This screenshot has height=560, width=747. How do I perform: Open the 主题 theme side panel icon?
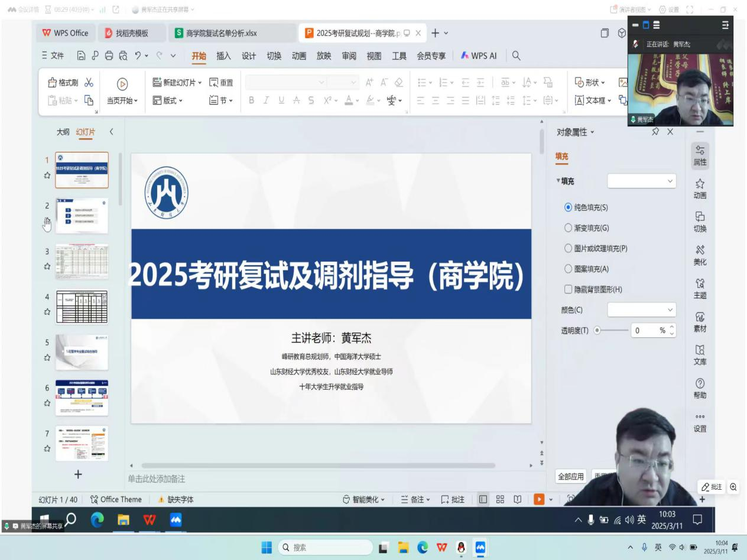click(700, 289)
